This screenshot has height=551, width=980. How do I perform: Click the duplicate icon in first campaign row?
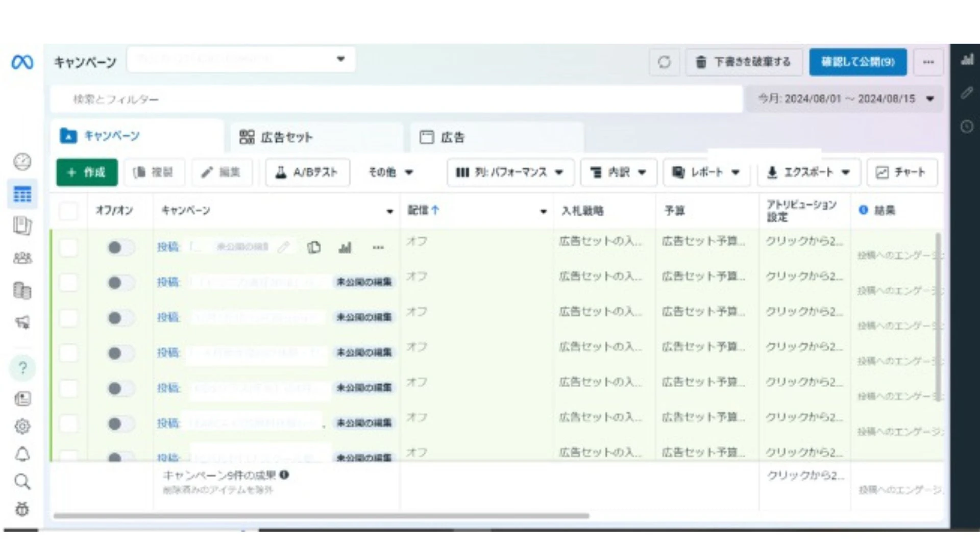tap(314, 247)
